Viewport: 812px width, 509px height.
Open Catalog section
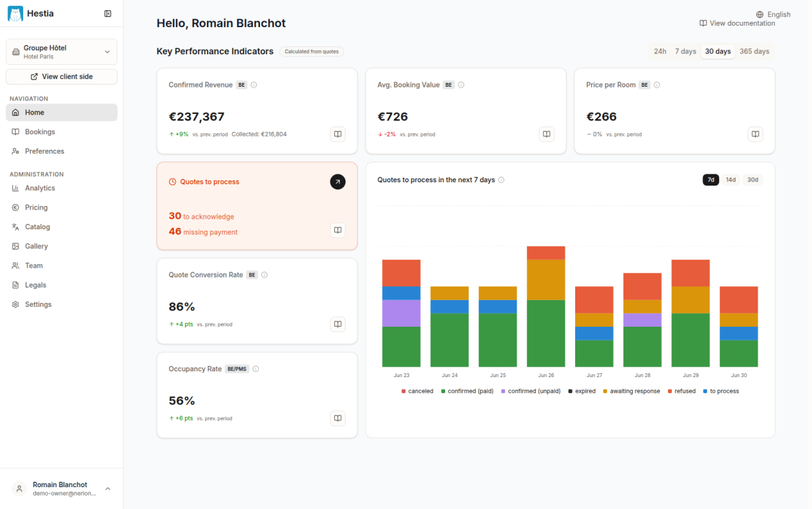62,227
